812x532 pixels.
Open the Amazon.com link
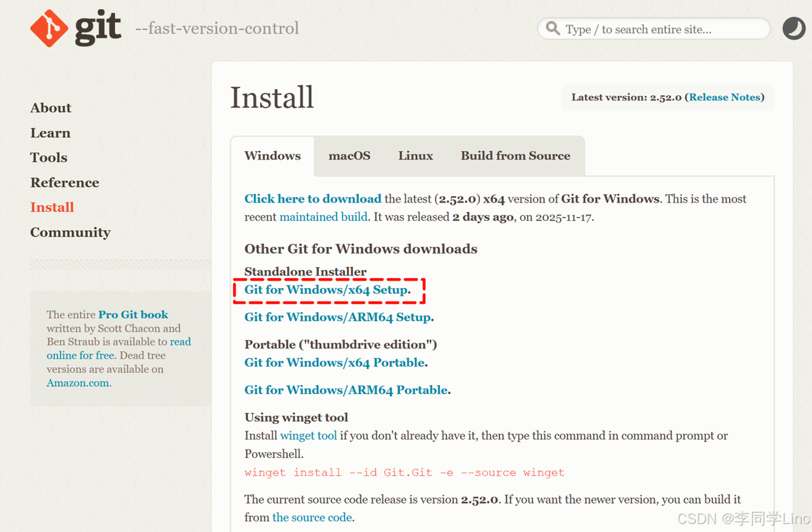pos(78,383)
